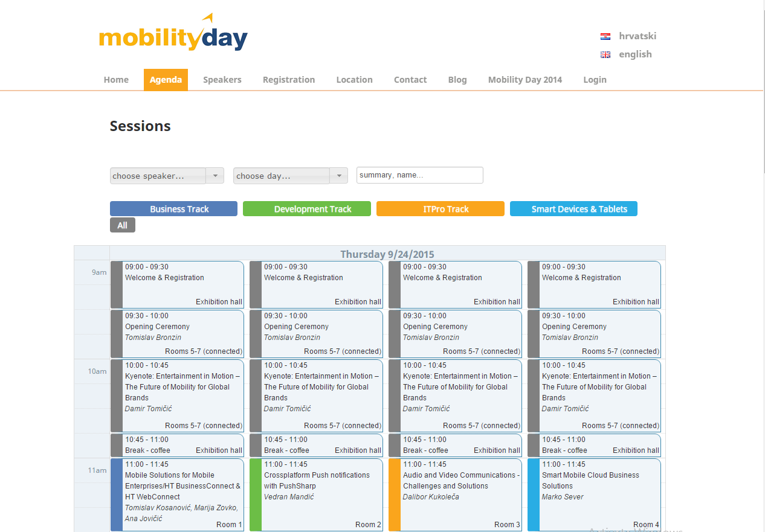Open the Speakers menu item
The image size is (765, 532).
tap(222, 80)
